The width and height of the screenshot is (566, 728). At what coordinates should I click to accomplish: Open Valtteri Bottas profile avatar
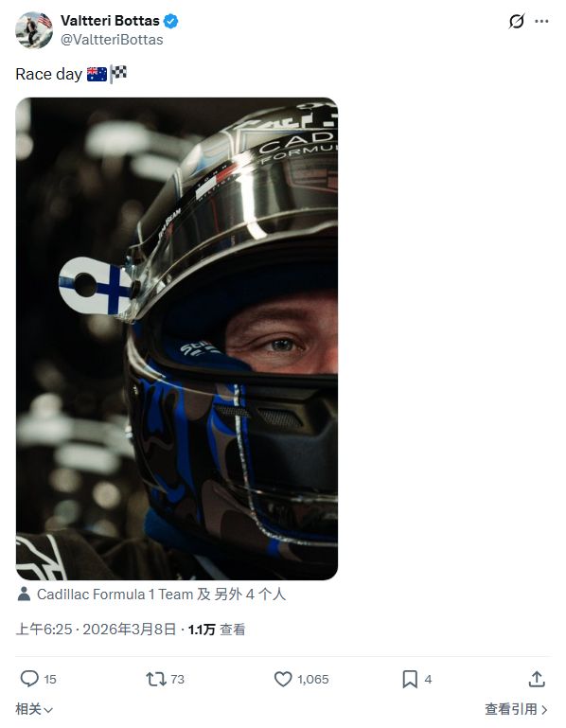click(x=34, y=29)
